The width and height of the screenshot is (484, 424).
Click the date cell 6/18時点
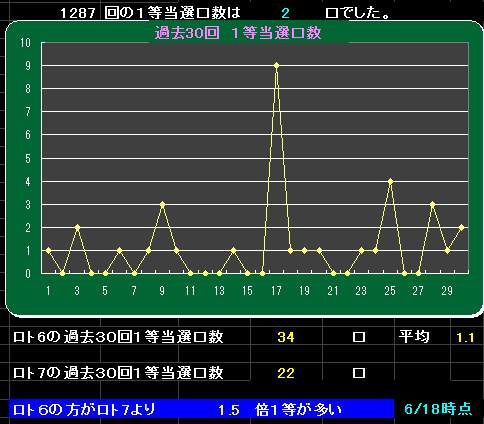[438, 409]
